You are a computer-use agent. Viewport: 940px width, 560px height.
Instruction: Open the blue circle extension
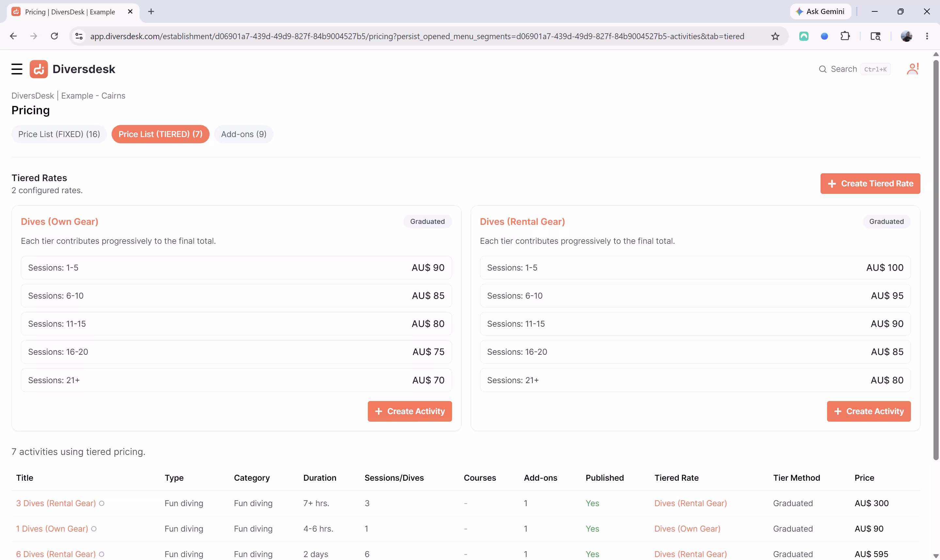pos(824,36)
